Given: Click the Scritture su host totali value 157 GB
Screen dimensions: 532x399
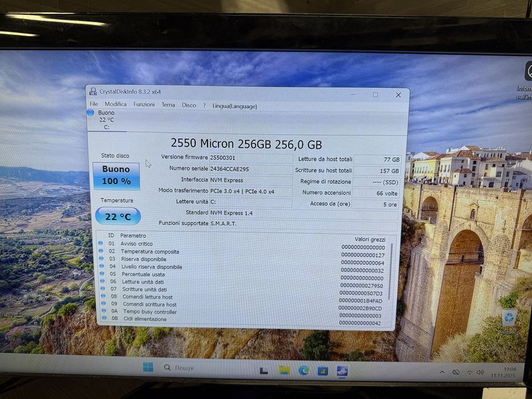Looking at the screenshot, I should (x=377, y=170).
